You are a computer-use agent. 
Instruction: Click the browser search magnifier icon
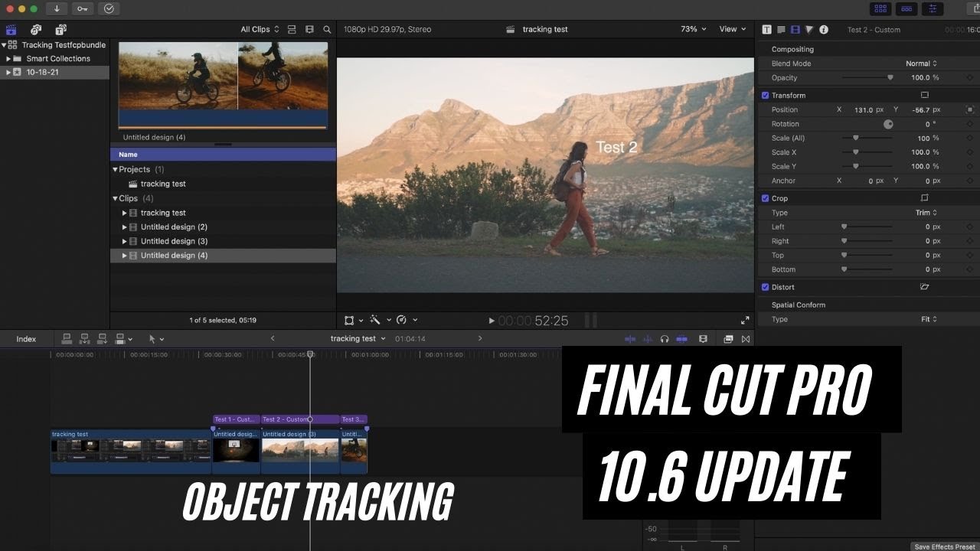327,29
